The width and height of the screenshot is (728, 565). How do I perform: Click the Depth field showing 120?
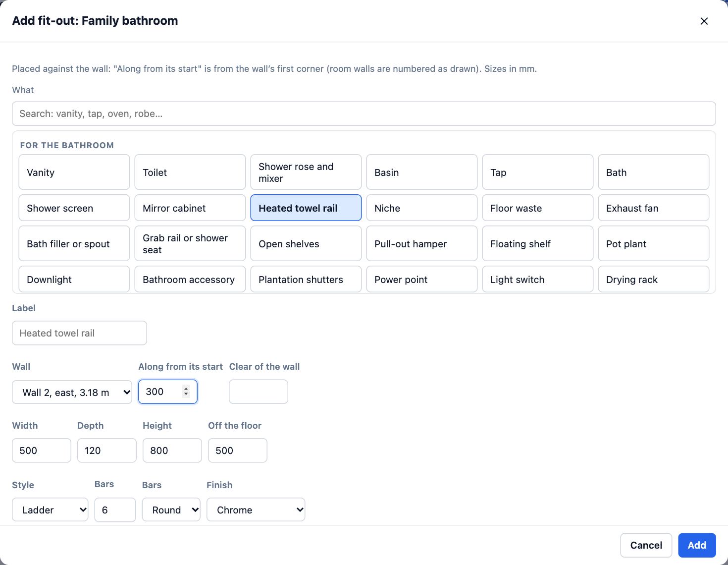tap(107, 451)
